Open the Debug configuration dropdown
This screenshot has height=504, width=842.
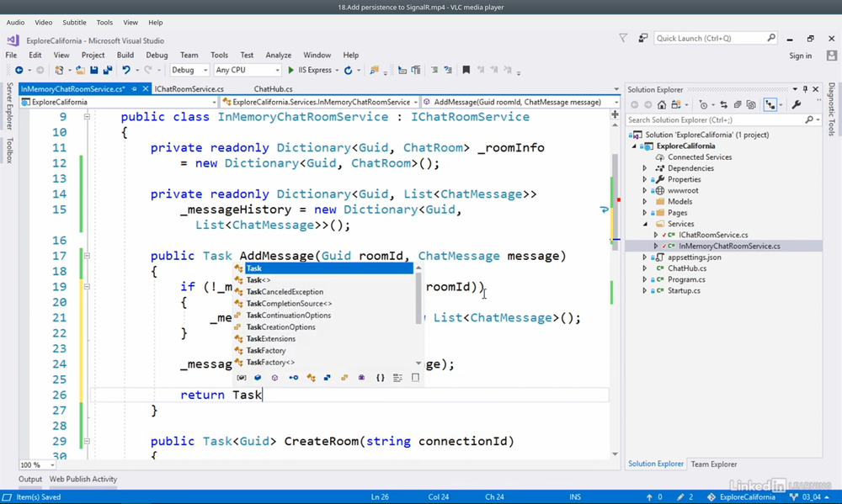point(189,70)
